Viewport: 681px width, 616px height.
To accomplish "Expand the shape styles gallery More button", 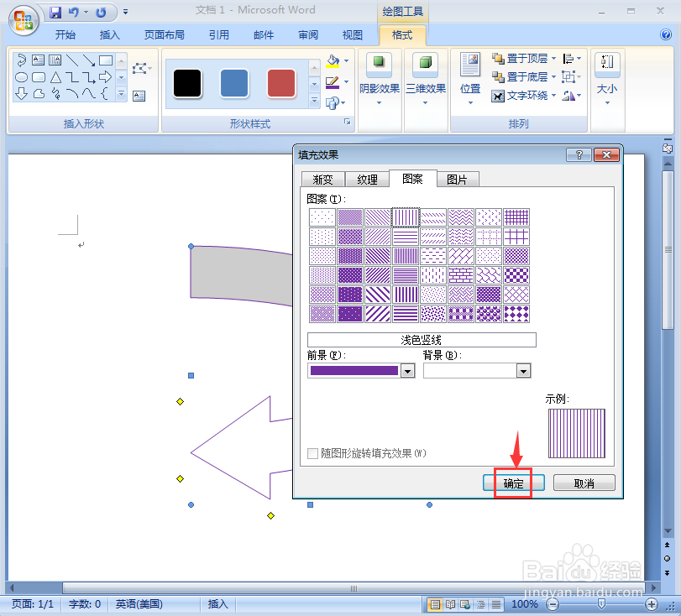I will tap(314, 101).
